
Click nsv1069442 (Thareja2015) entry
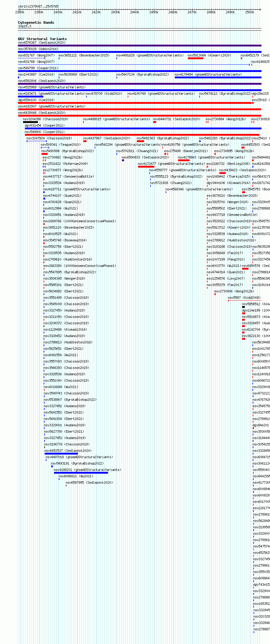tap(229, 176)
